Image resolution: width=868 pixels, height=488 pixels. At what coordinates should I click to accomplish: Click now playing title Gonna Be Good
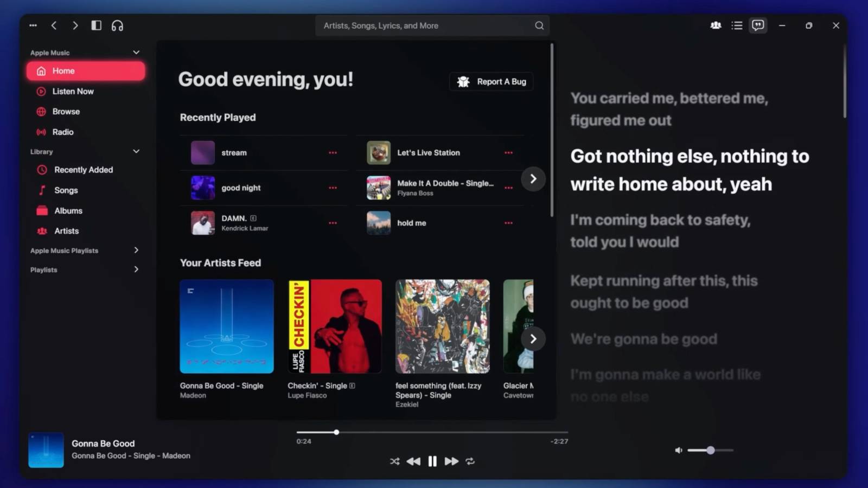[103, 444]
